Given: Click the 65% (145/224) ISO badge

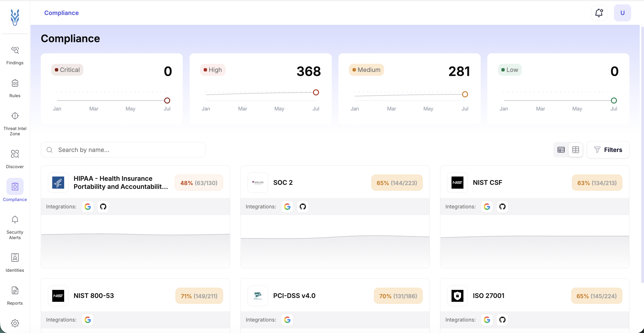Looking at the screenshot, I should [x=597, y=296].
